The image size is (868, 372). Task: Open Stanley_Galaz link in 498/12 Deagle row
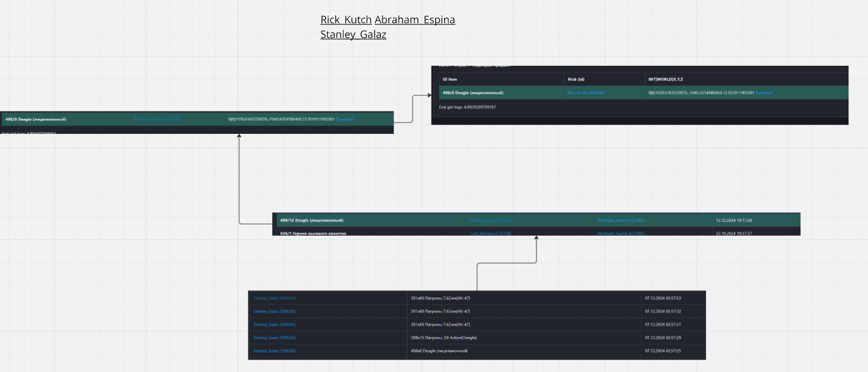tap(490, 220)
